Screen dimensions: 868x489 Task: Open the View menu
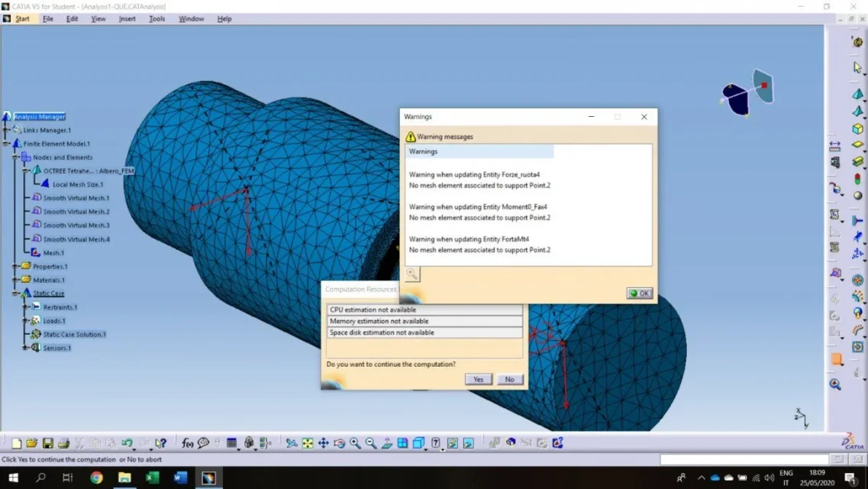pyautogui.click(x=98, y=19)
